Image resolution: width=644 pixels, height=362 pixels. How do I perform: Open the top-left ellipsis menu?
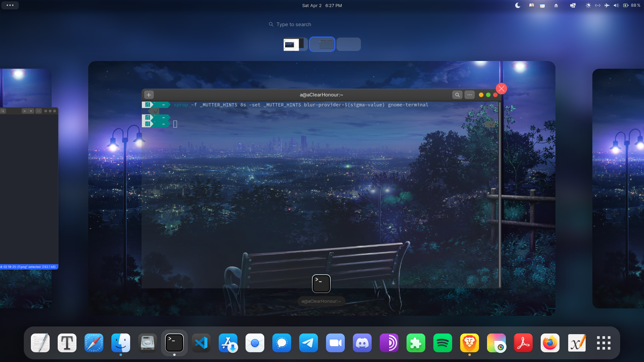tap(10, 5)
